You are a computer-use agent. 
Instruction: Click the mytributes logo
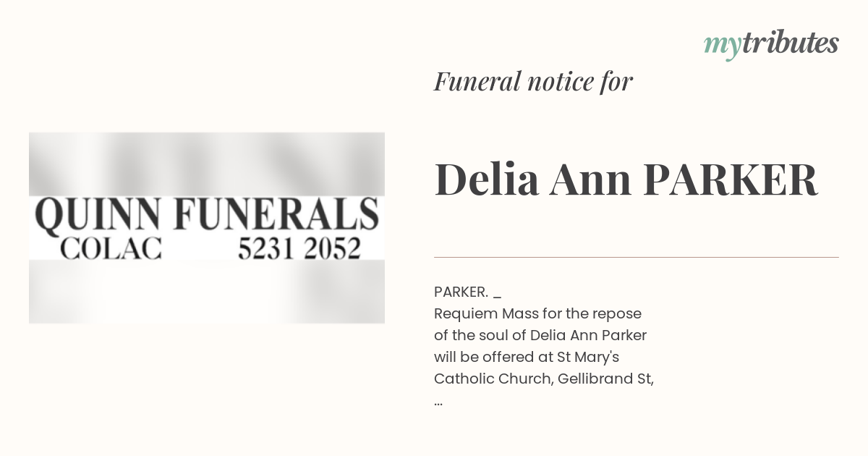[771, 44]
